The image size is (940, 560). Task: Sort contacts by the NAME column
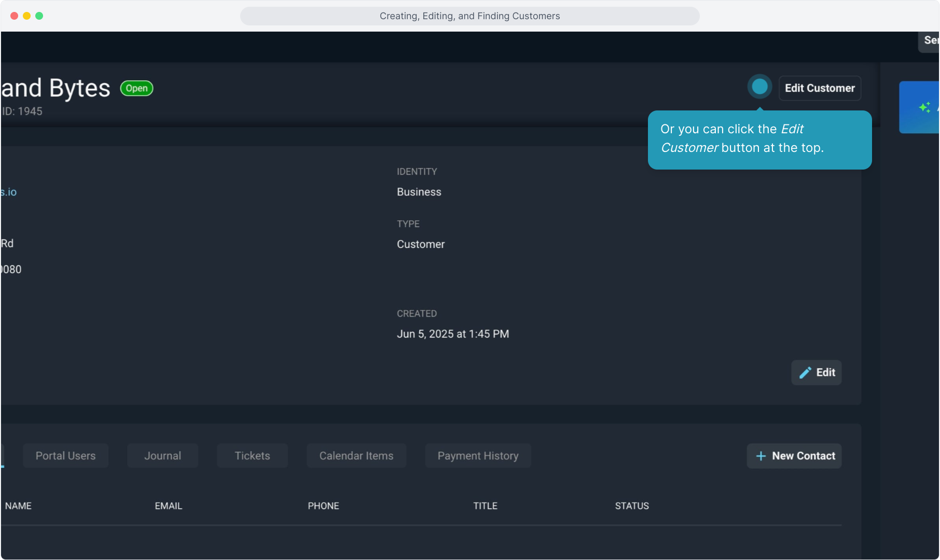[x=18, y=506]
